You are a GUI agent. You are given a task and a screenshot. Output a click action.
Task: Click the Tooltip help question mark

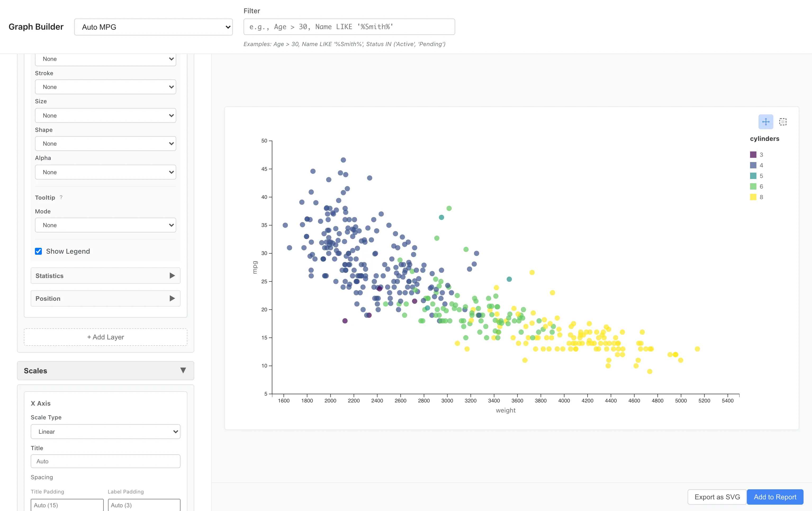[x=61, y=197]
